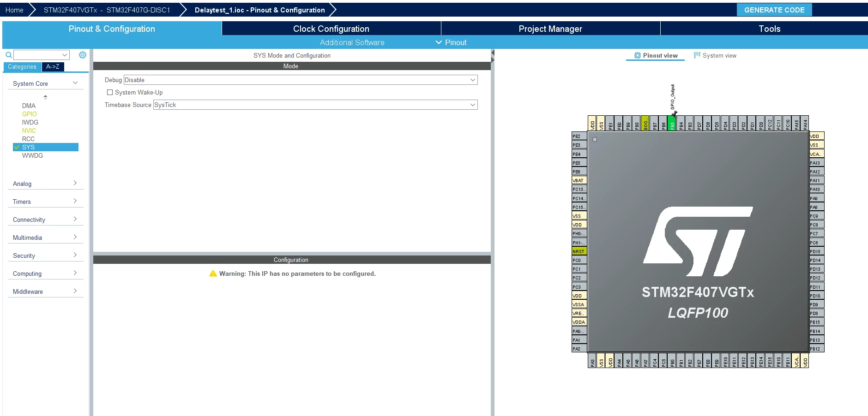The width and height of the screenshot is (868, 416).
Task: Enable the System Wake-Up checkbox
Action: (110, 92)
